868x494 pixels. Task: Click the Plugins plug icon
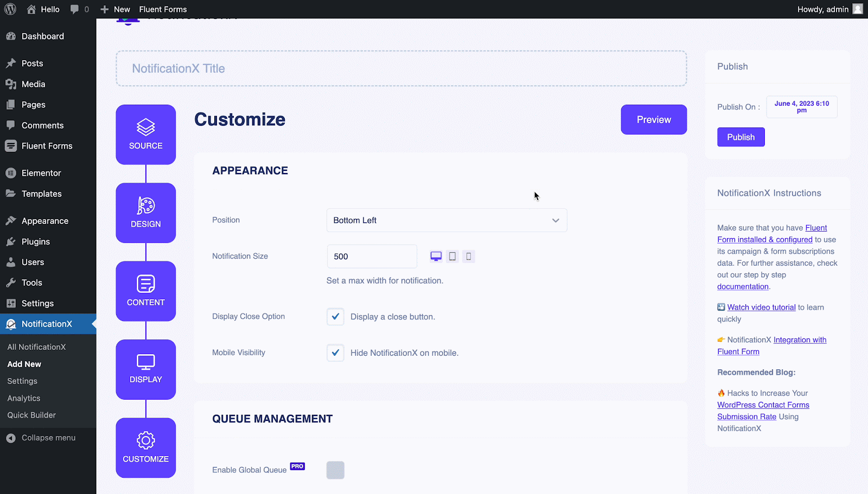point(11,241)
